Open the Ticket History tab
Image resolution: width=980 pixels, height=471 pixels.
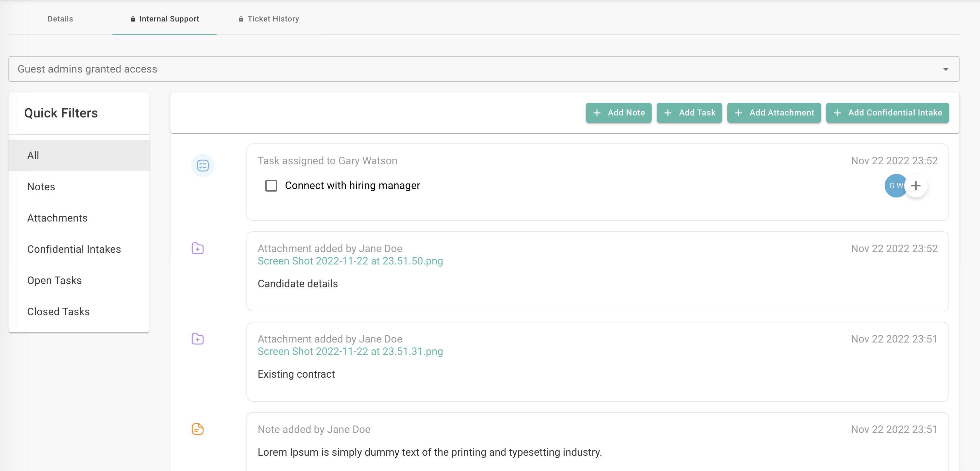(273, 19)
